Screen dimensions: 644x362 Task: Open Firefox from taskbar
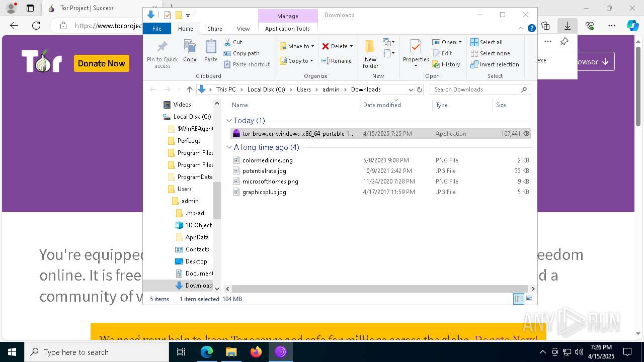tap(256, 352)
